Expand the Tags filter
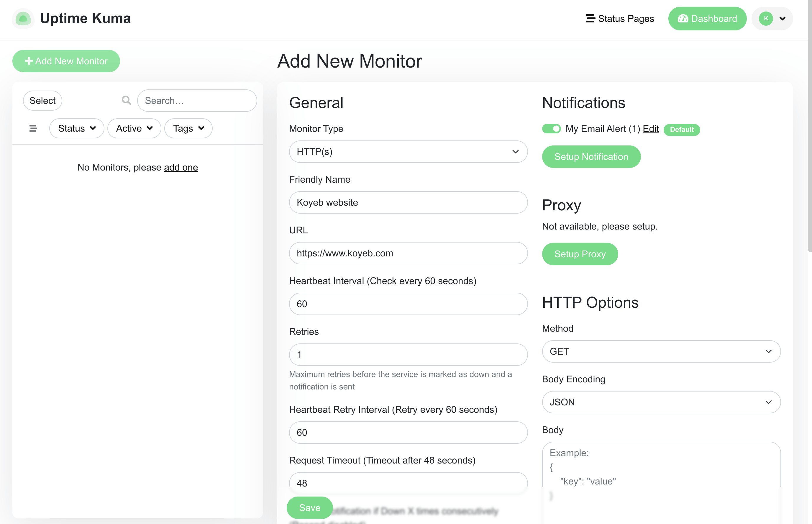This screenshot has height=524, width=812. pyautogui.click(x=188, y=128)
